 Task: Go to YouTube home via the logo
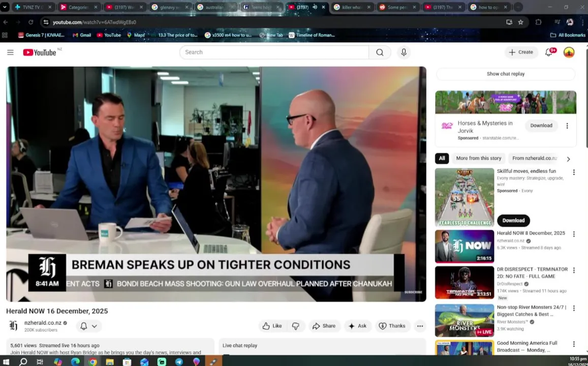click(39, 52)
